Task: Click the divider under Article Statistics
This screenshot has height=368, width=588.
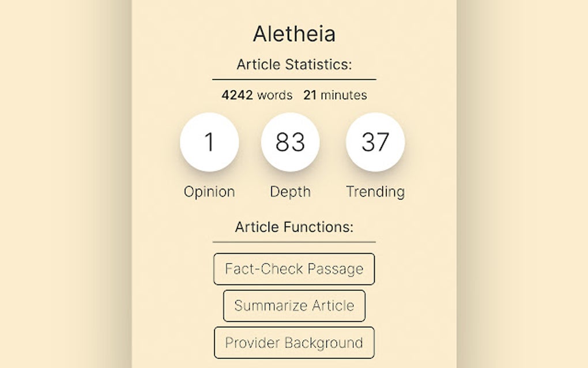Action: (x=294, y=79)
